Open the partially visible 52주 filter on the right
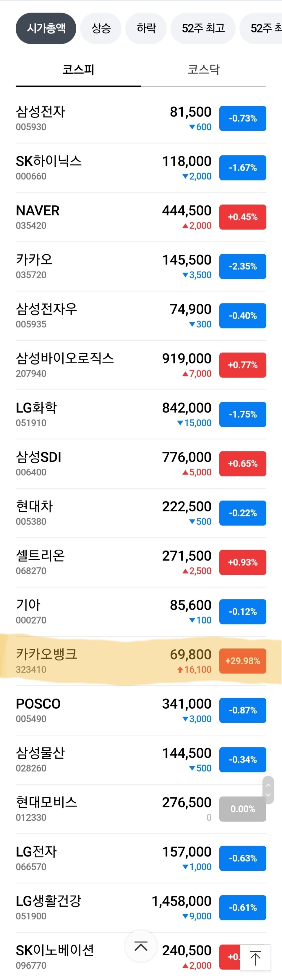Image resolution: width=282 pixels, height=980 pixels. (266, 28)
